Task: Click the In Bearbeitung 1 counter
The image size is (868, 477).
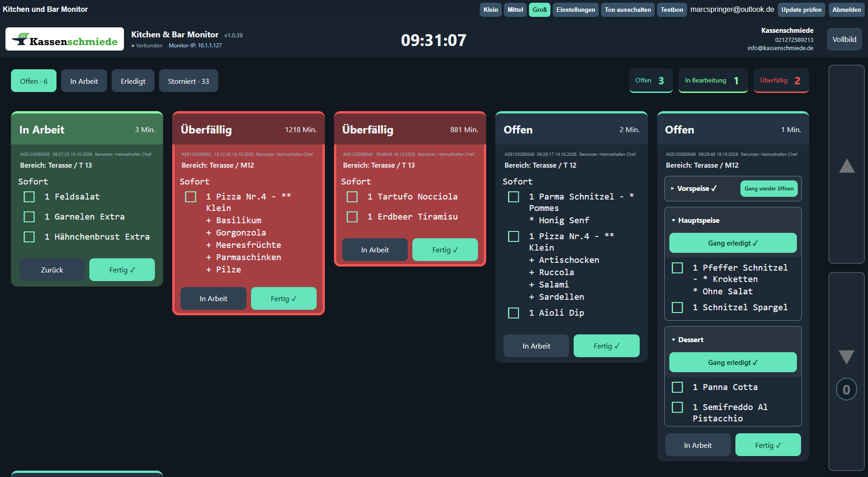Action: (713, 81)
